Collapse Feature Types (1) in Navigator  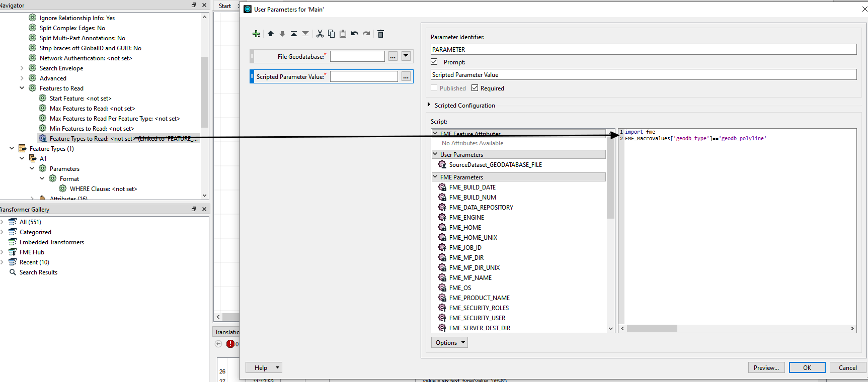pyautogui.click(x=12, y=148)
